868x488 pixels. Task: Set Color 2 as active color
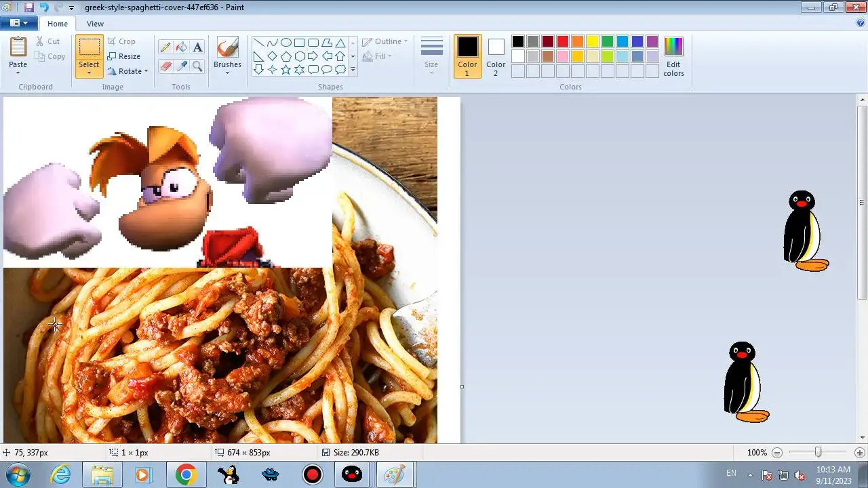pyautogui.click(x=496, y=56)
